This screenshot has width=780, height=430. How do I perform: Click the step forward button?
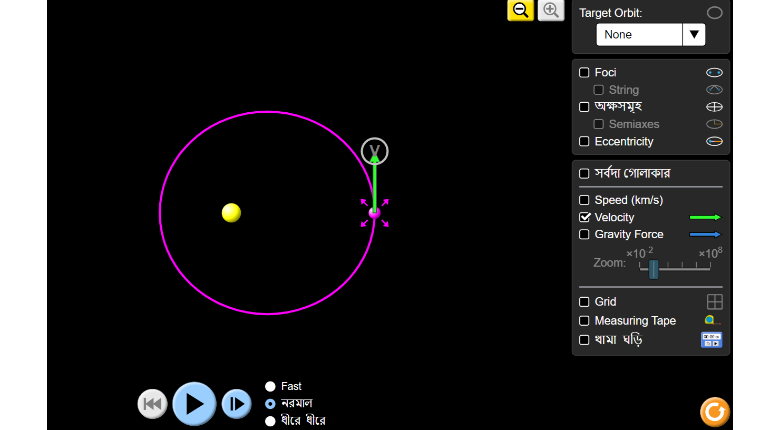click(x=236, y=403)
